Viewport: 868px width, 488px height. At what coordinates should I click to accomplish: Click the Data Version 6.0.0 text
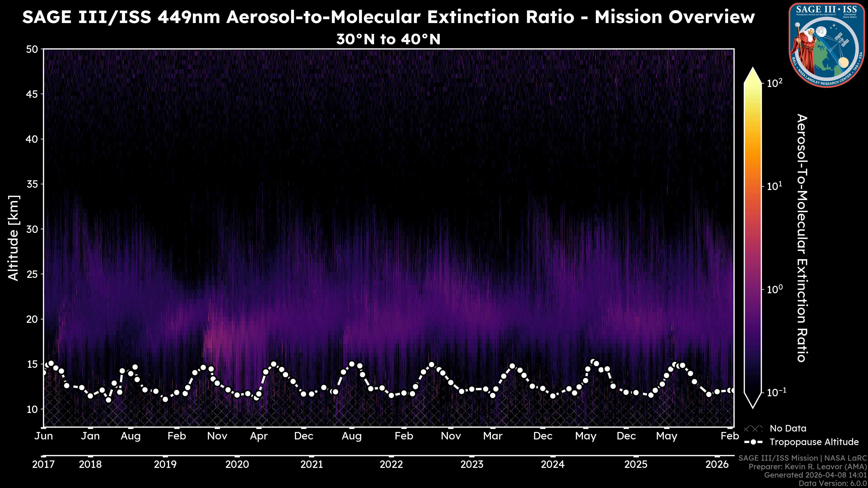(833, 484)
